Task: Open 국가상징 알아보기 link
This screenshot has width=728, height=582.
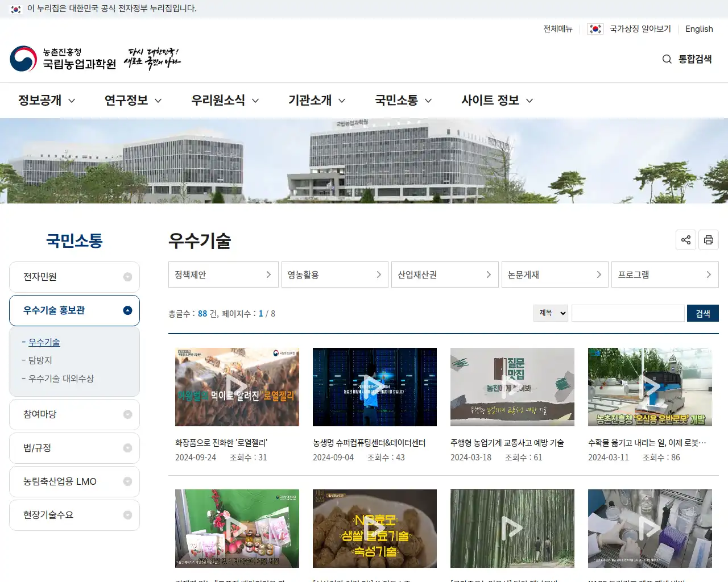Action: 640,29
